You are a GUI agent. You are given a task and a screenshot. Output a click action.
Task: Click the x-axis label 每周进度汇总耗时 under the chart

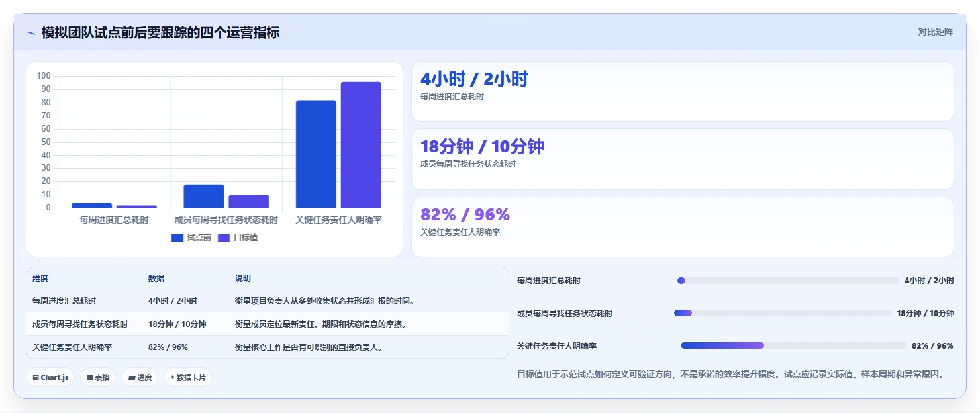click(114, 220)
